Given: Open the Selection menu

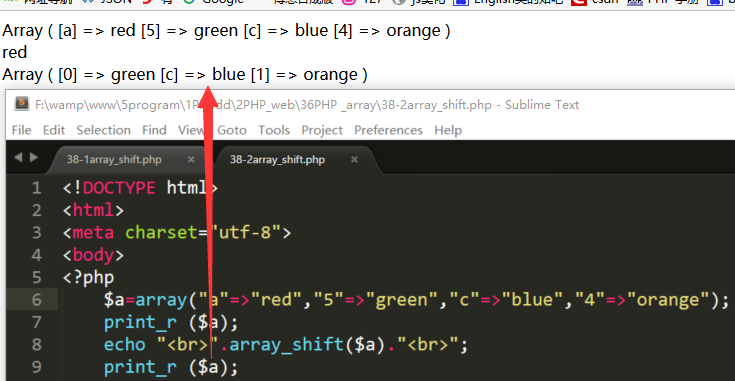Looking at the screenshot, I should point(104,130).
